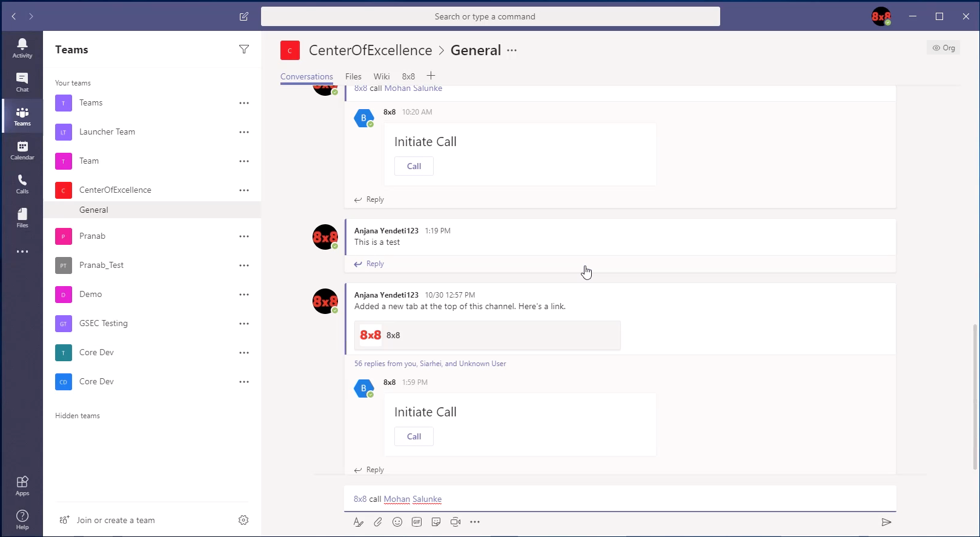This screenshot has width=980, height=537.
Task: Click the Call button in the 10:20 AM card
Action: click(414, 166)
